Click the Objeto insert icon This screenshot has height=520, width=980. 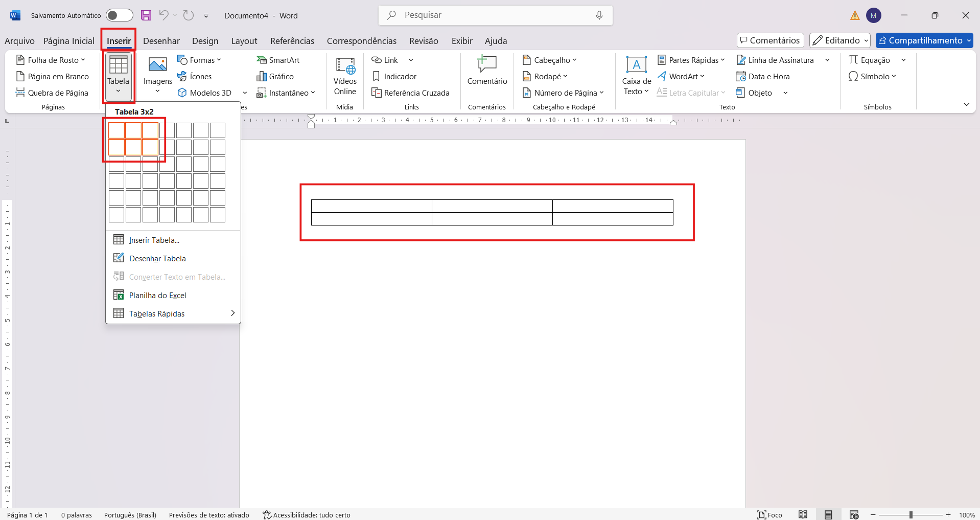740,93
